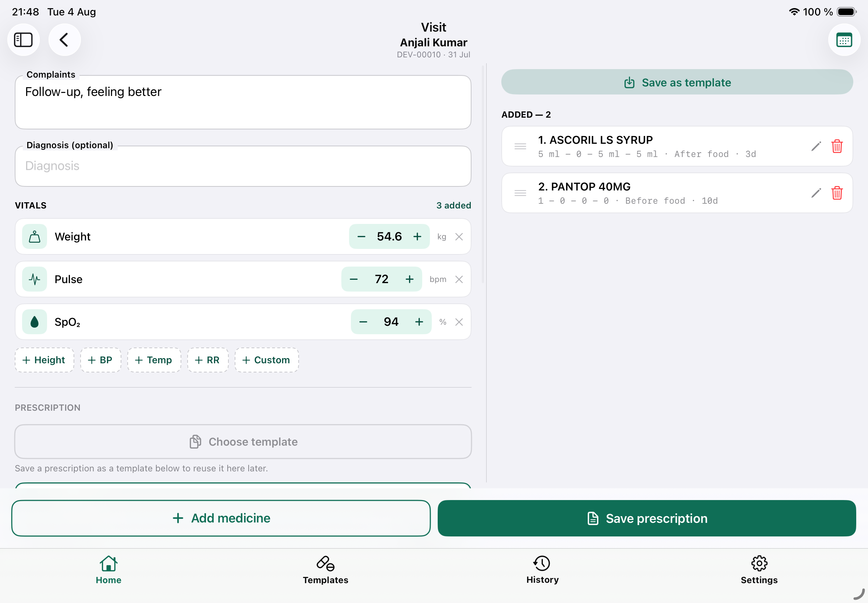Add the Height vital
868x603 pixels.
[x=44, y=360]
